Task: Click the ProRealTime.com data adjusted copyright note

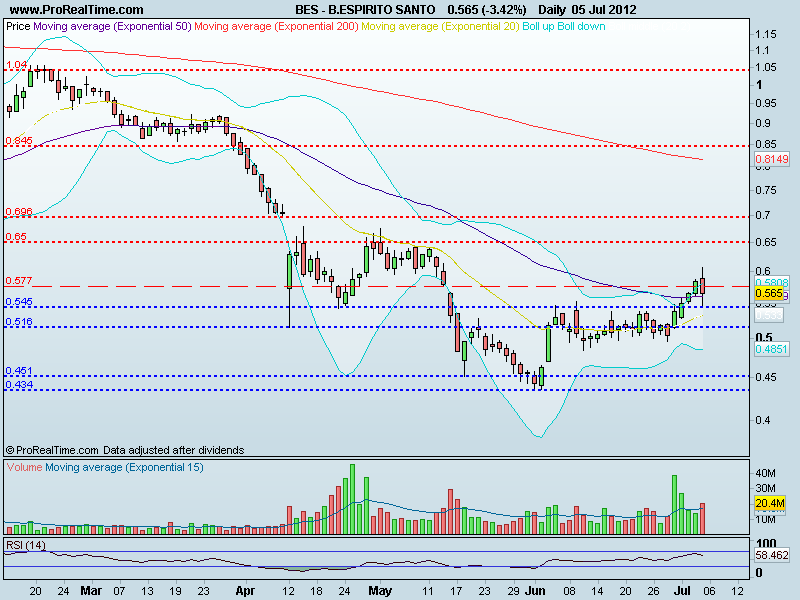Action: click(125, 450)
